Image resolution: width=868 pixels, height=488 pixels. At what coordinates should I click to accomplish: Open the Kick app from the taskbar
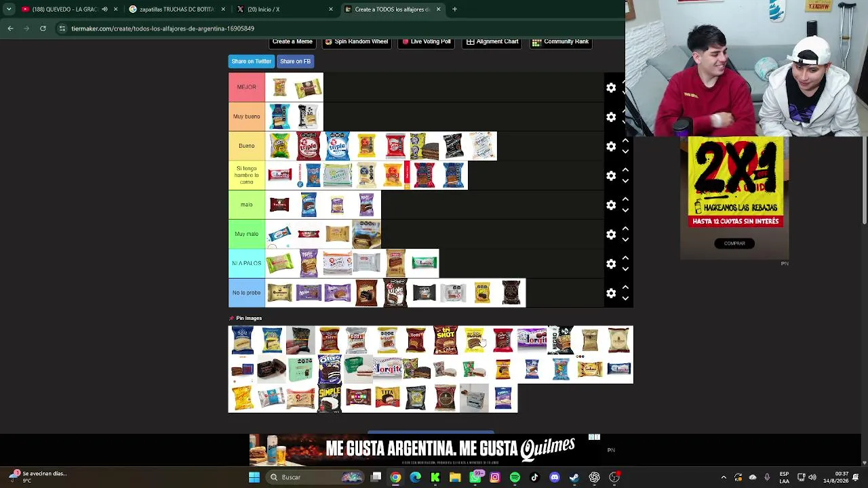(435, 477)
